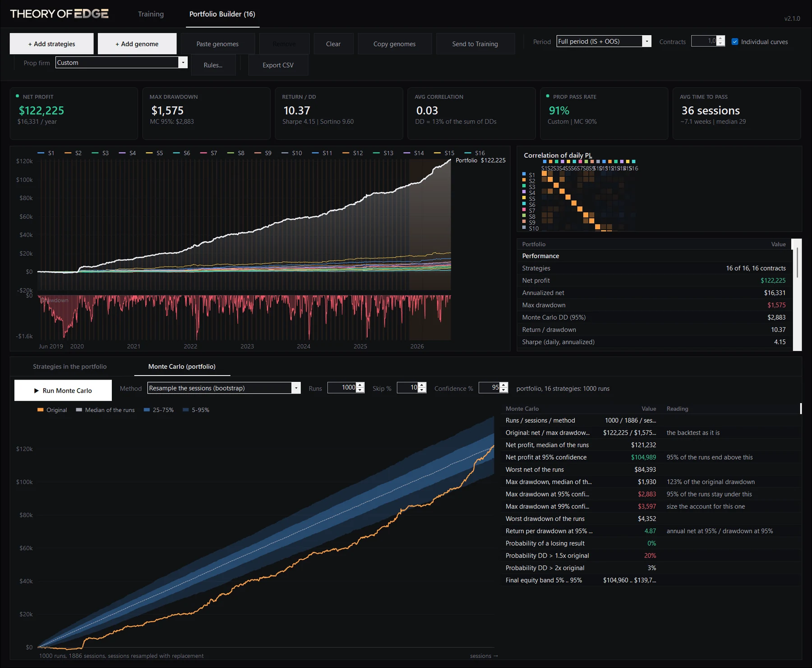Click the Median of the runs legend
This screenshot has width=812, height=668.
pyautogui.click(x=105, y=410)
